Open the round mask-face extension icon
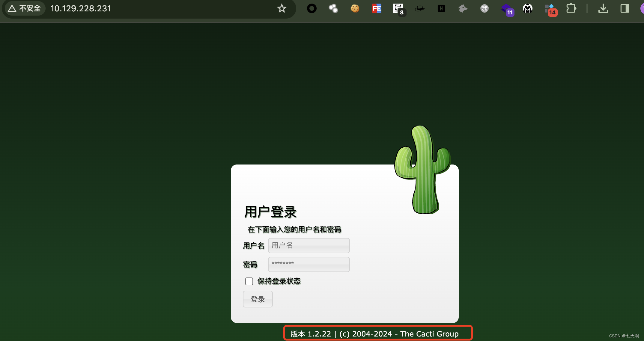This screenshot has width=644, height=341. click(528, 8)
